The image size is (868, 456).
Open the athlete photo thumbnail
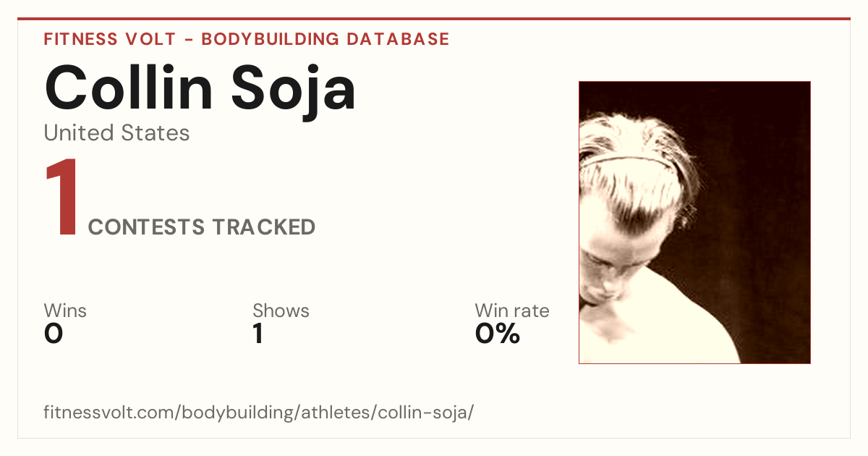[694, 222]
